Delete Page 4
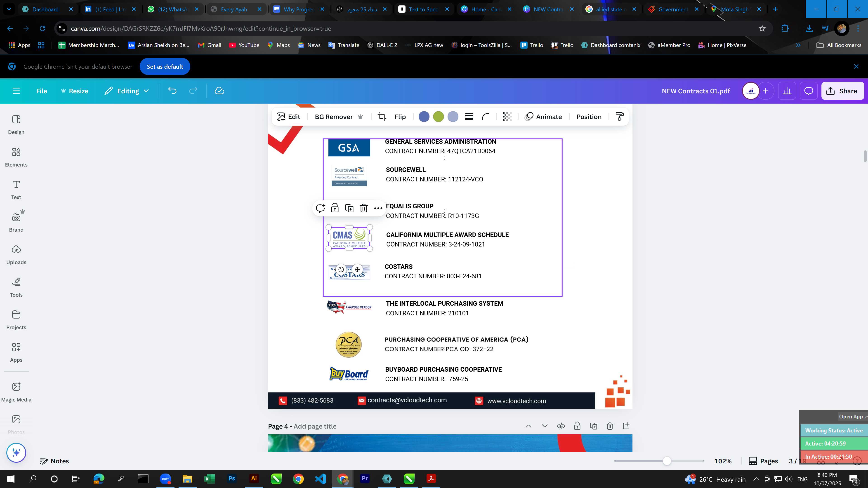 pyautogui.click(x=610, y=426)
